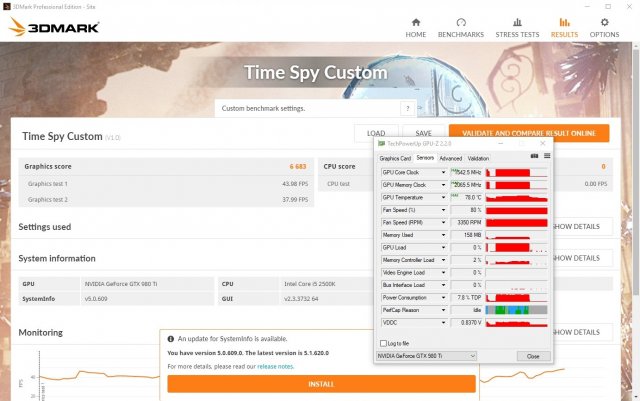Expand the Power Consumption sensor dropdown
Viewport: 640px width, 401px height.
point(444,297)
